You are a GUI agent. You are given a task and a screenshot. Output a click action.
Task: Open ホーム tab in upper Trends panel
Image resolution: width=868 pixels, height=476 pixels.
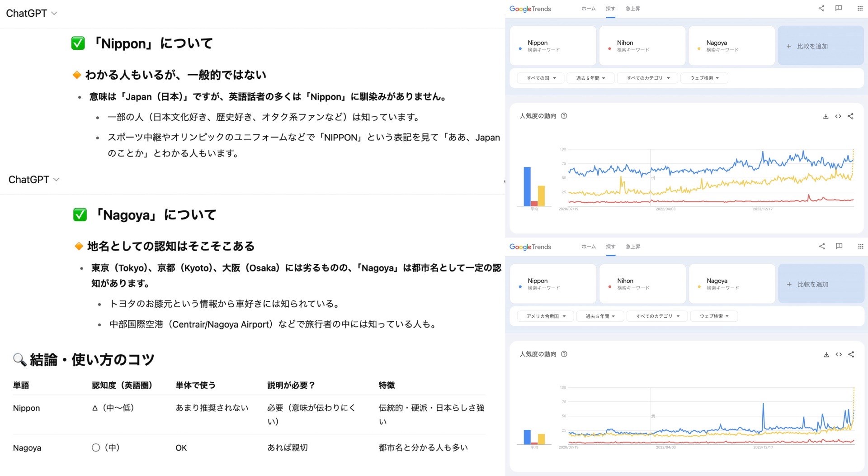click(x=588, y=9)
